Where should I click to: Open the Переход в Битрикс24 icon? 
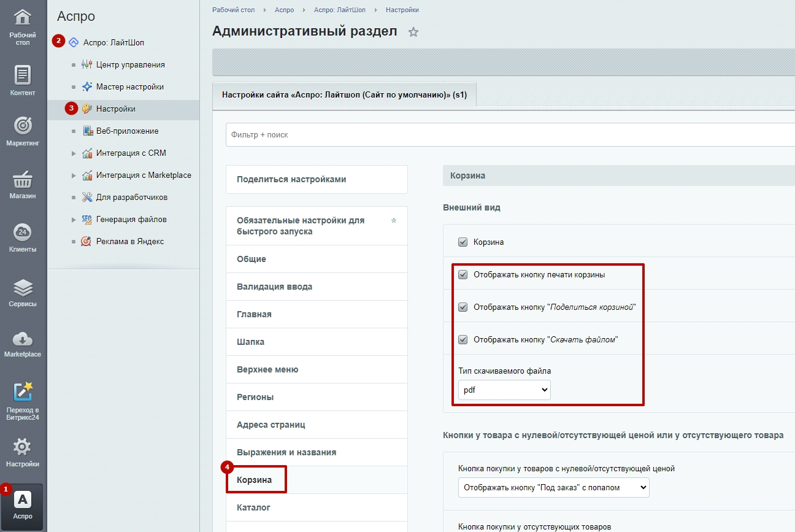[23, 391]
